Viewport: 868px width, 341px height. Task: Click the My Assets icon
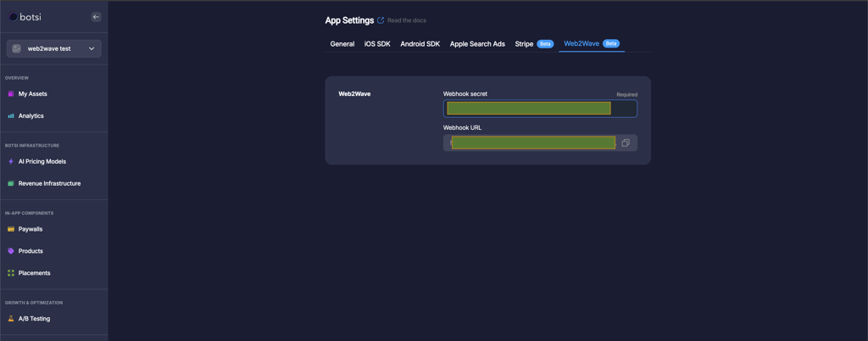pyautogui.click(x=10, y=94)
